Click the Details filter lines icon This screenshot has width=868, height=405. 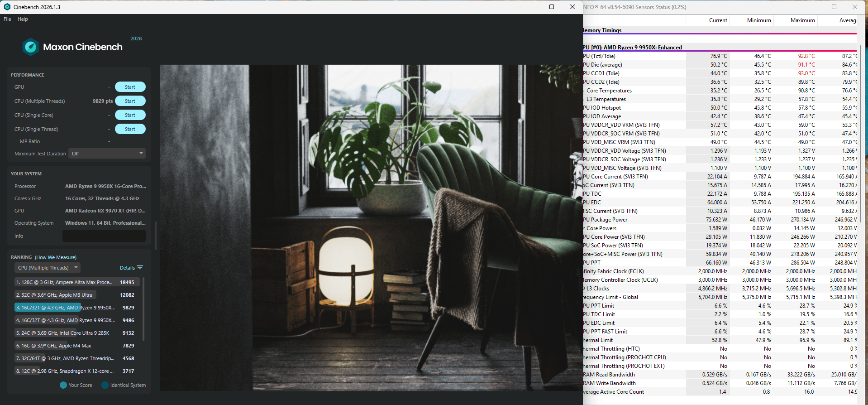[140, 268]
